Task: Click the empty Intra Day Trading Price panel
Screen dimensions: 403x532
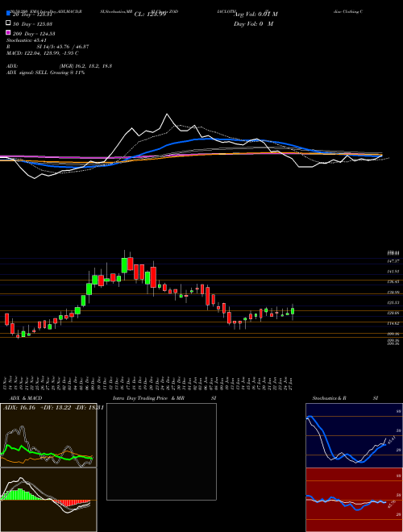Action: pyautogui.click(x=161, y=451)
